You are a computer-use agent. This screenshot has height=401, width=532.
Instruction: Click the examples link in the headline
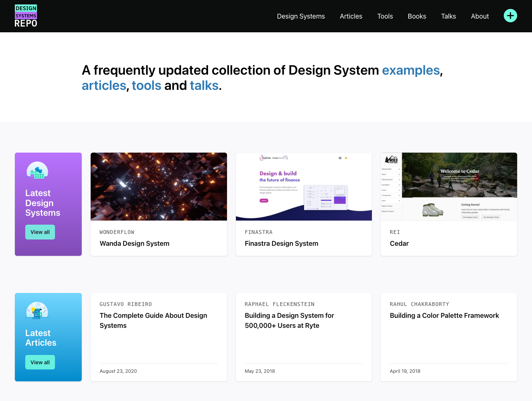pyautogui.click(x=411, y=70)
